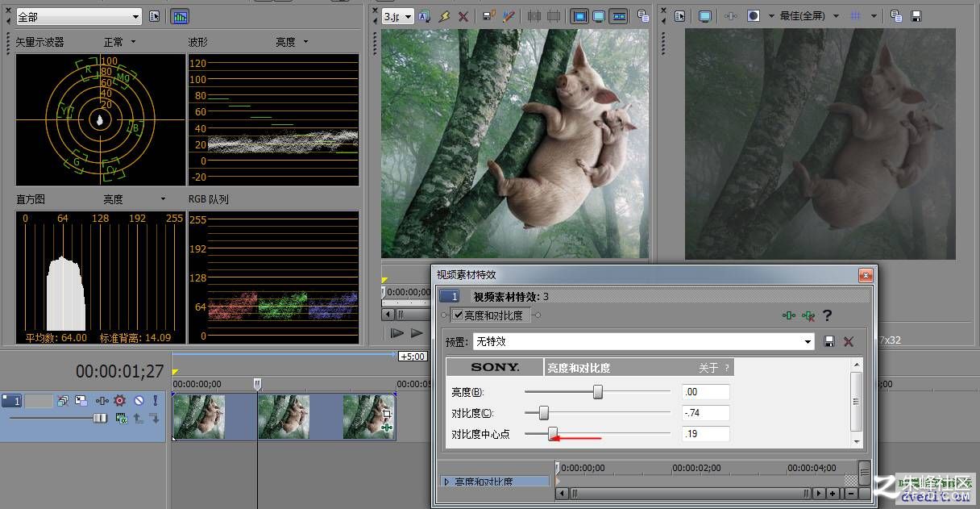Click the plug-in chain icon in effects dialog
Image resolution: width=980 pixels, height=509 pixels.
(789, 315)
